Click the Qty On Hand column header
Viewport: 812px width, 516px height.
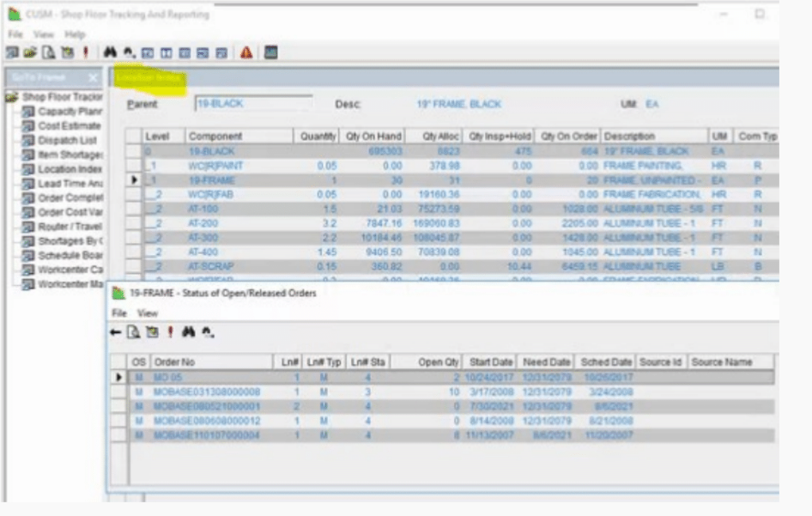click(373, 137)
